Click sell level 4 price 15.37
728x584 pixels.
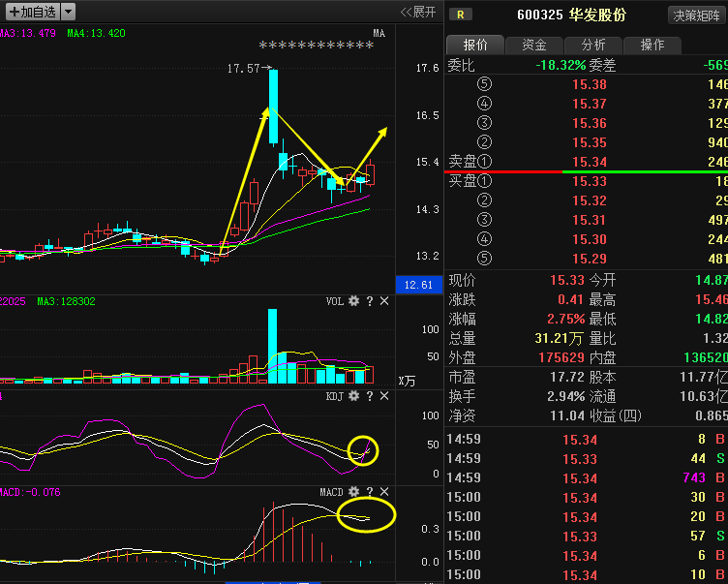[x=590, y=104]
